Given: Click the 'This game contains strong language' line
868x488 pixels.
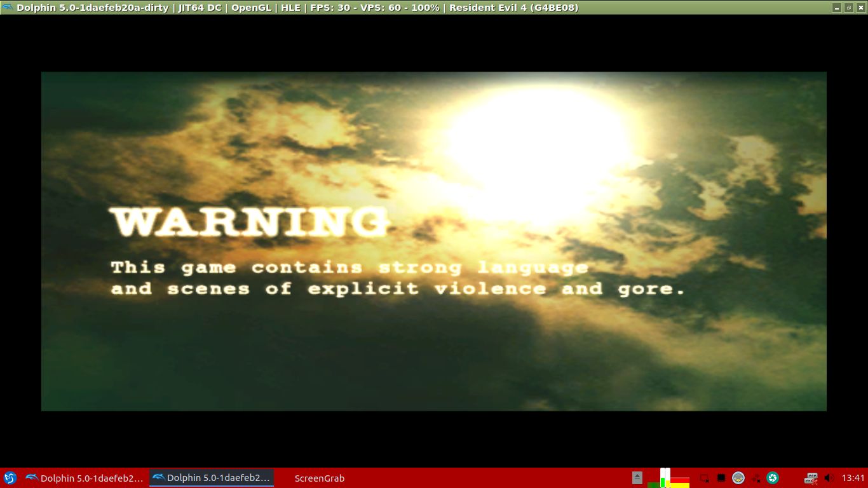Looking at the screenshot, I should click(x=349, y=268).
